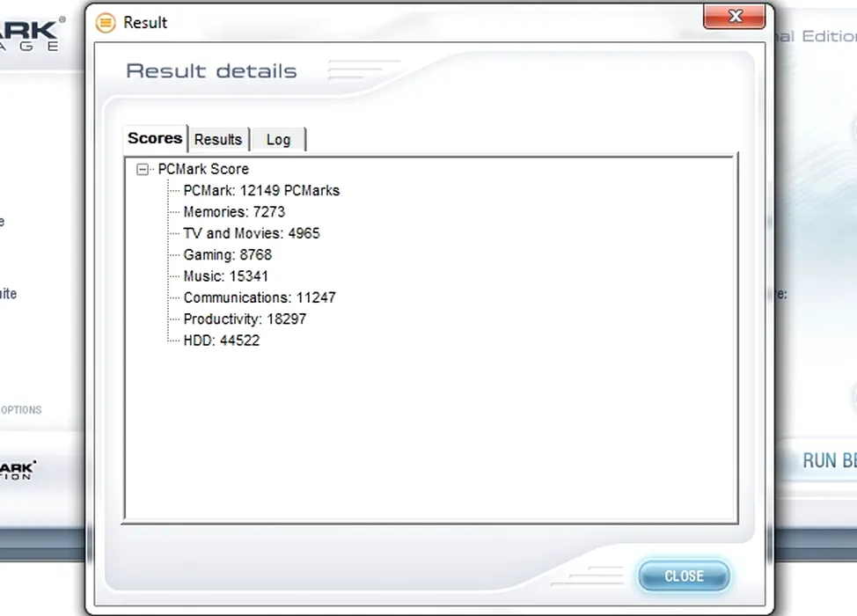Select the Productivity: 18297 row

pos(245,319)
